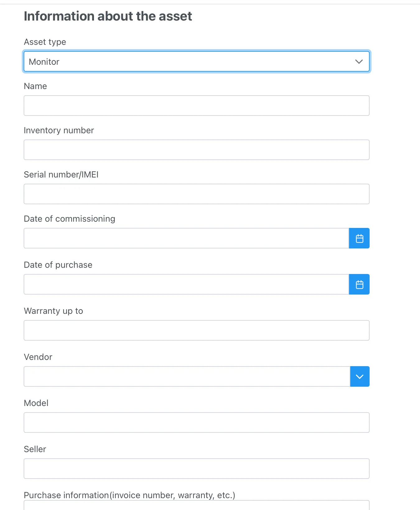Click the Information about the asset heading

tap(108, 16)
